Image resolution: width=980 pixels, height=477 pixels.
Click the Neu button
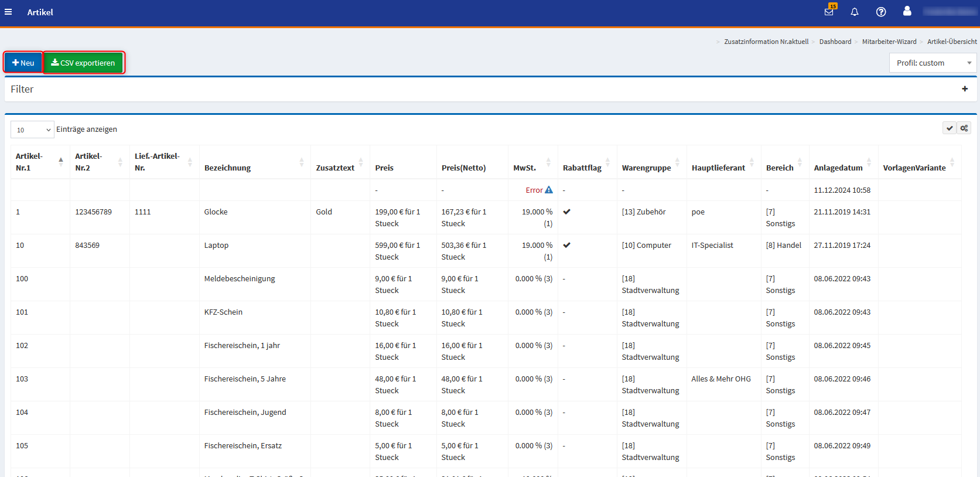(x=23, y=63)
